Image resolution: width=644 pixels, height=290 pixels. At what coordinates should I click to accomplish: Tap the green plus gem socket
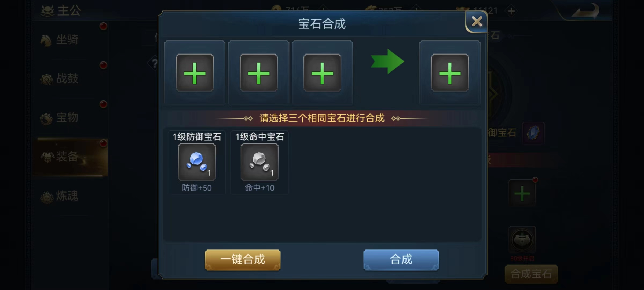[522, 193]
